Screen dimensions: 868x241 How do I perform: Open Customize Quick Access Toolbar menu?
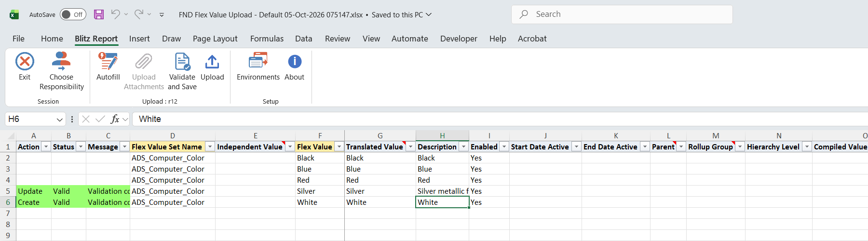162,15
